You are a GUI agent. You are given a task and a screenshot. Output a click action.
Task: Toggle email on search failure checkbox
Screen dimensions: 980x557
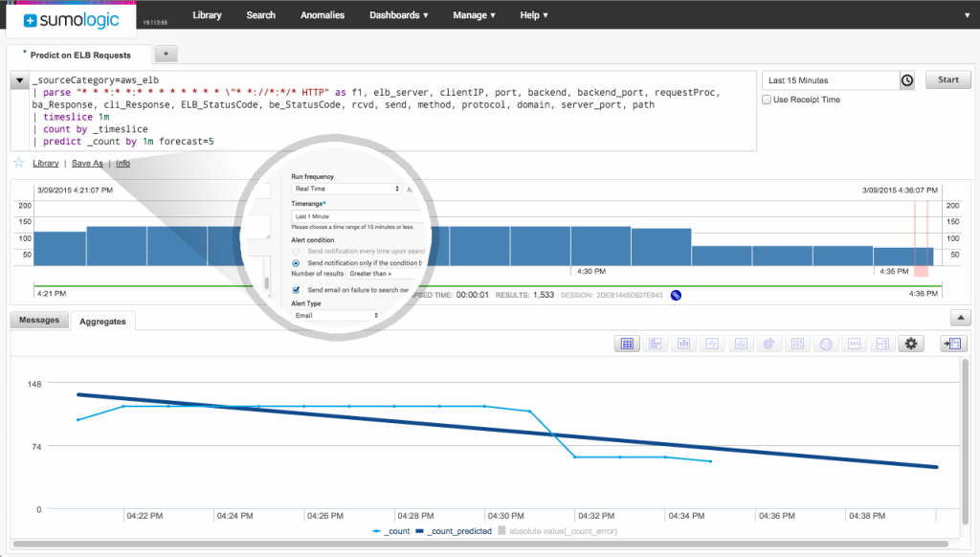point(297,290)
